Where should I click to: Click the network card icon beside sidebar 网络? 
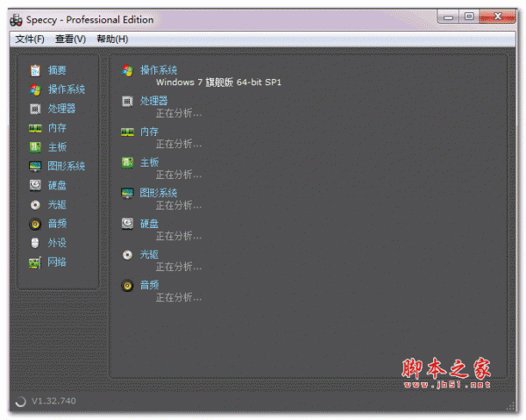(x=35, y=262)
